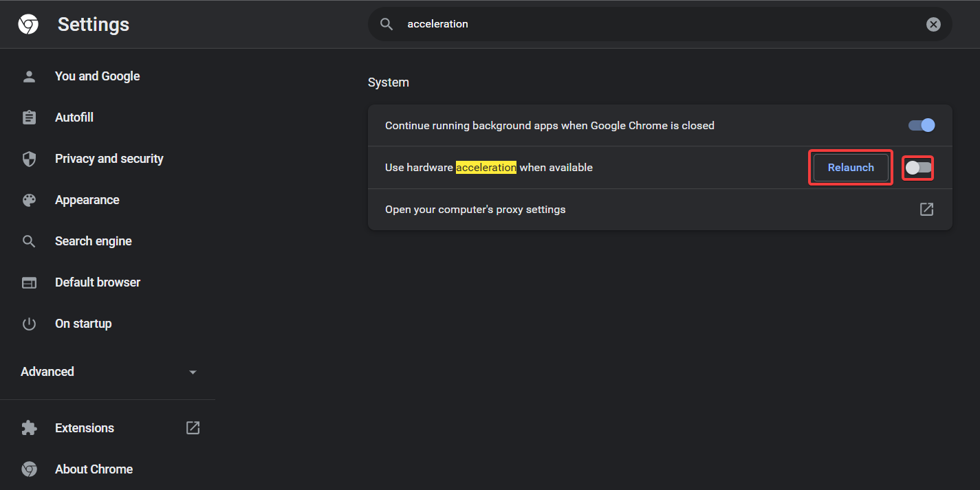This screenshot has width=980, height=490.
Task: Expand the Advanced section arrow
Action: tap(193, 372)
